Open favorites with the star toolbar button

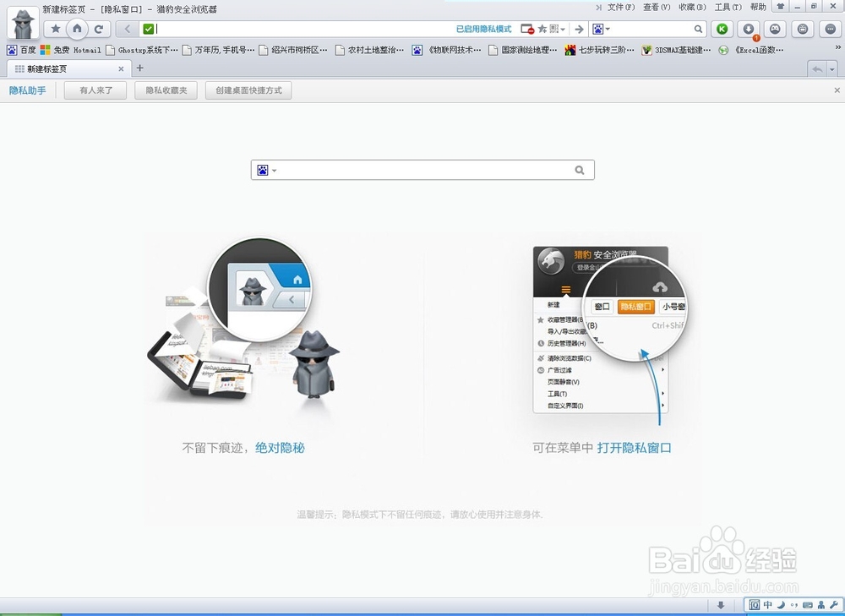[x=55, y=29]
